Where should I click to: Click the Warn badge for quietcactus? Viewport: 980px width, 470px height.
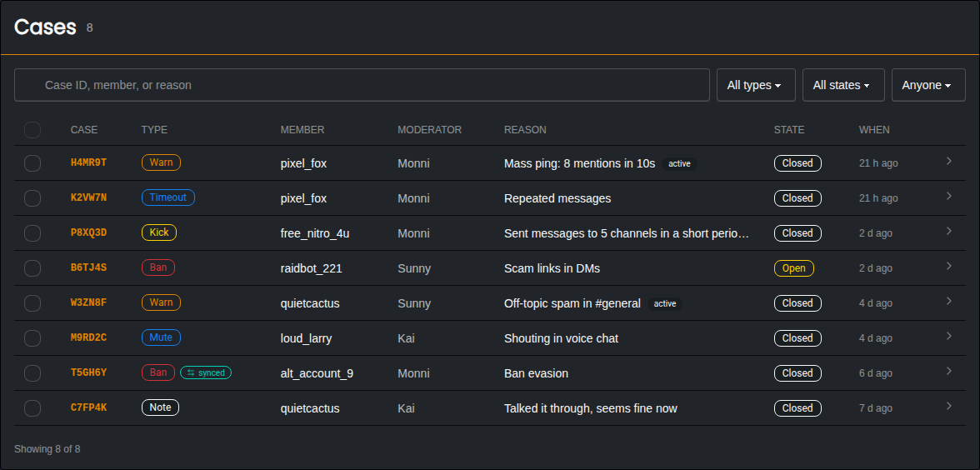pyautogui.click(x=162, y=302)
